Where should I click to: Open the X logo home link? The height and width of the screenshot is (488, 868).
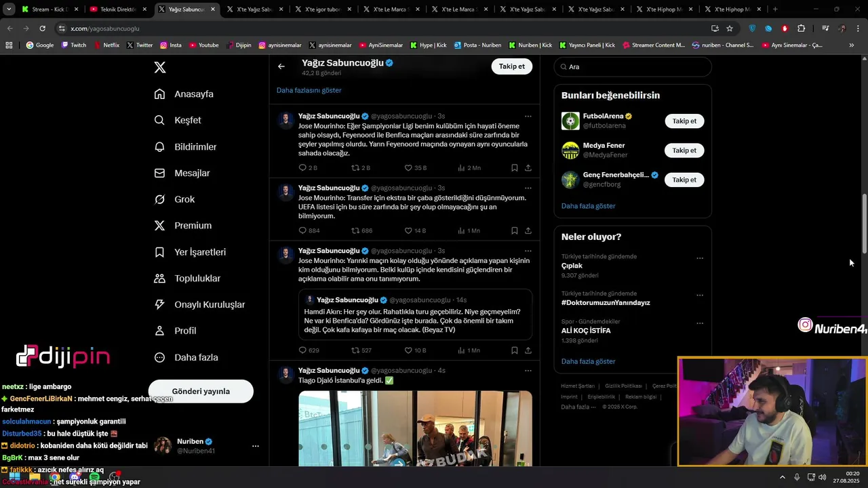click(160, 67)
